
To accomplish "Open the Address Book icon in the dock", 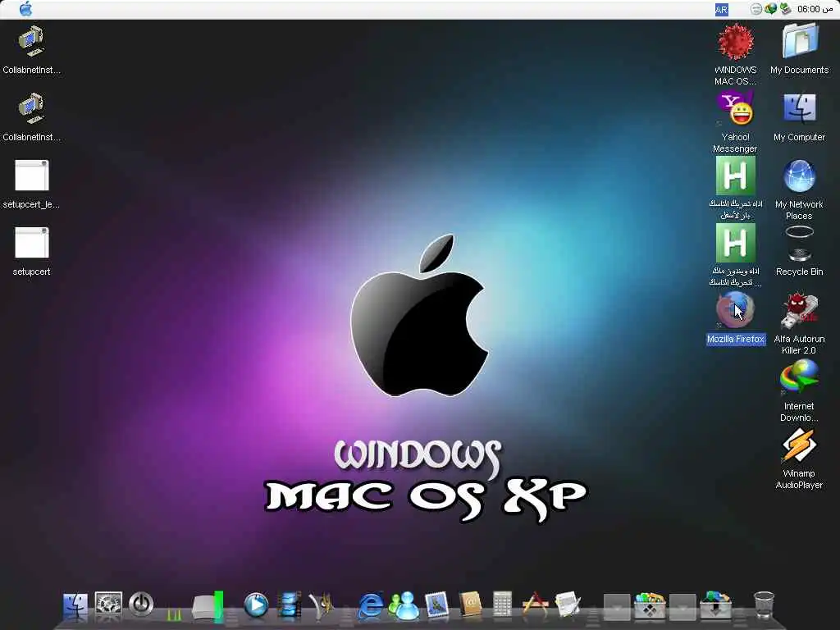I will 470,605.
